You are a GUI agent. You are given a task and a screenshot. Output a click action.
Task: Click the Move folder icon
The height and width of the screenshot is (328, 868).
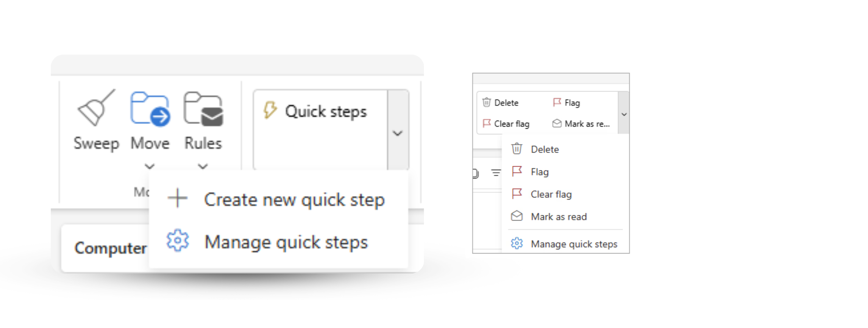click(x=150, y=109)
